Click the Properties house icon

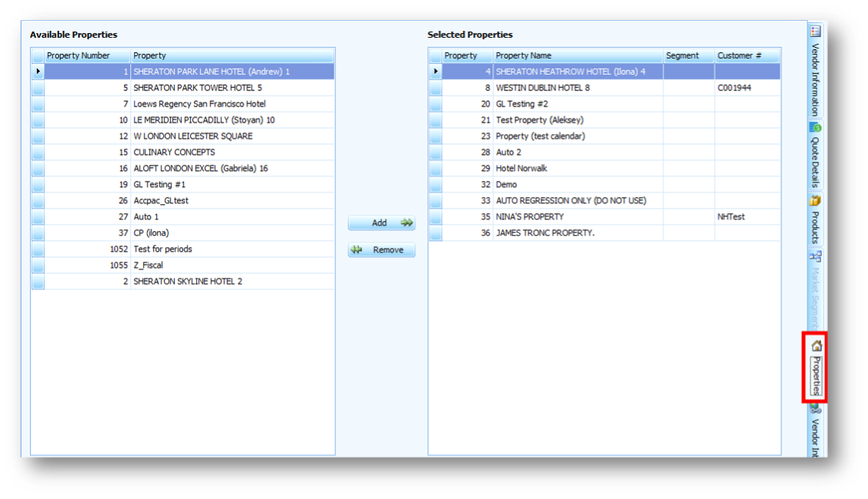click(x=816, y=346)
